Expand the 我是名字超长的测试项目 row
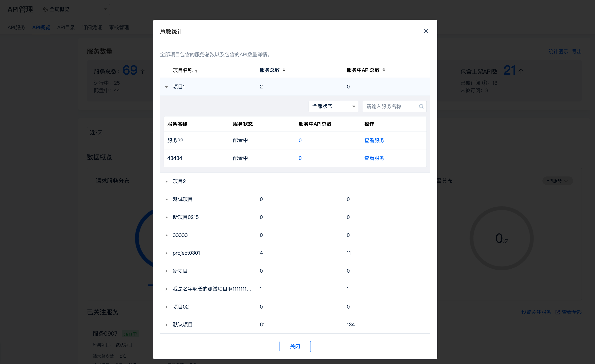The height and width of the screenshot is (364, 595). [x=166, y=289]
